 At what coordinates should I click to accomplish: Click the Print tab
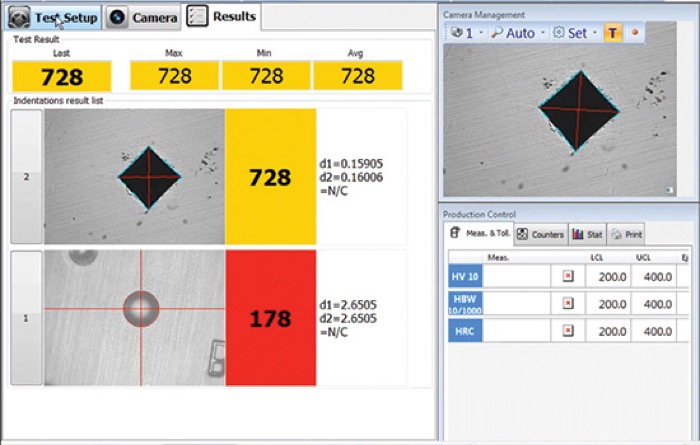pyautogui.click(x=625, y=234)
